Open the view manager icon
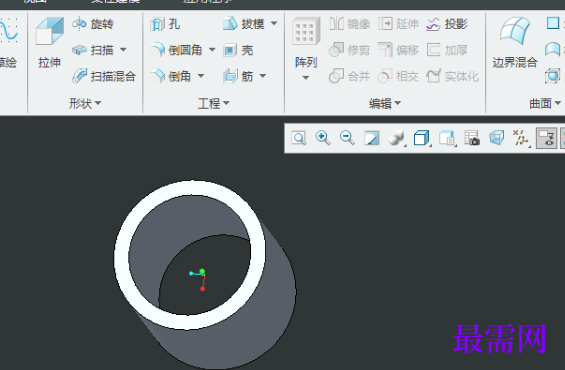The height and width of the screenshot is (370, 565). coord(472,138)
